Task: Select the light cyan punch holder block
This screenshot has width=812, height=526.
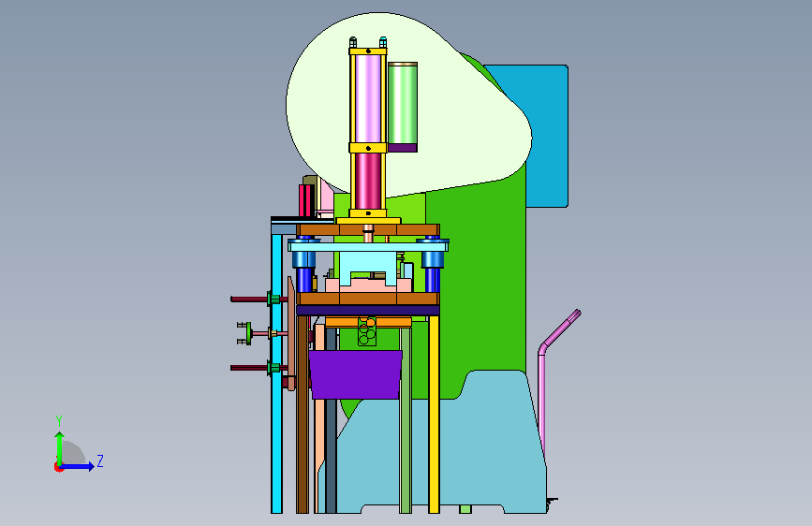Action: tap(368, 264)
